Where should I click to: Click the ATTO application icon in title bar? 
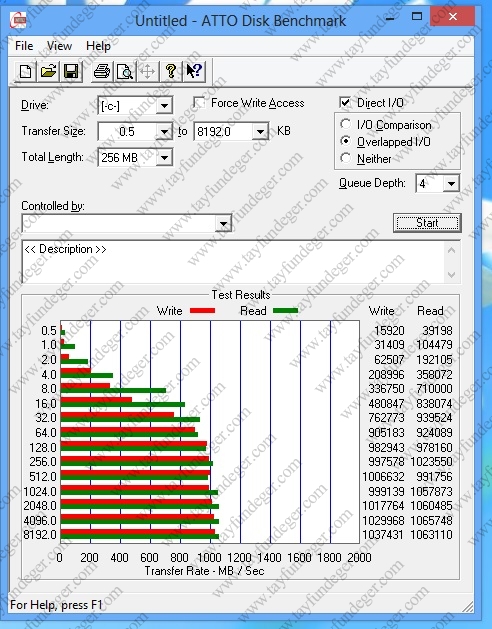pyautogui.click(x=18, y=19)
